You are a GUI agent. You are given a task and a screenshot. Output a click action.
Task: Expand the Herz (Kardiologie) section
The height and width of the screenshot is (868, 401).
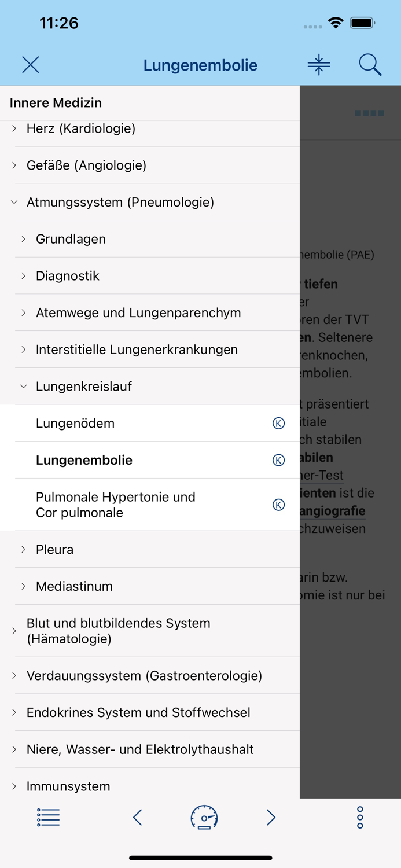click(x=81, y=128)
